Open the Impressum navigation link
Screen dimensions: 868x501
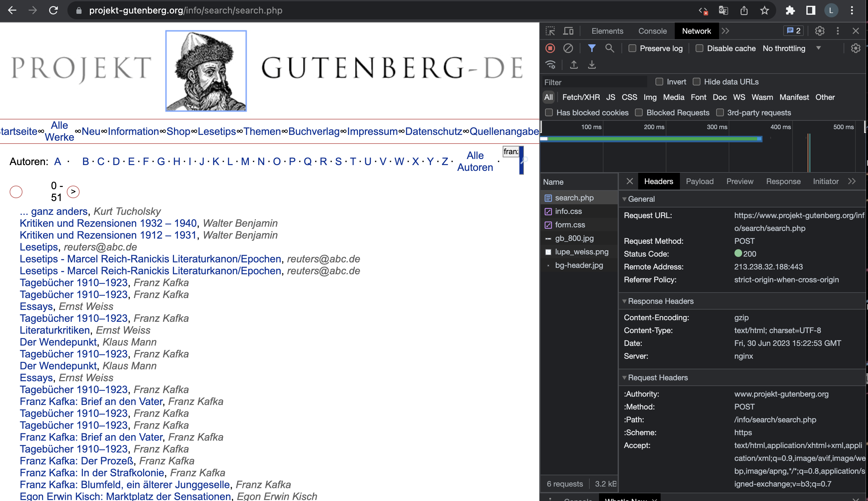point(372,131)
